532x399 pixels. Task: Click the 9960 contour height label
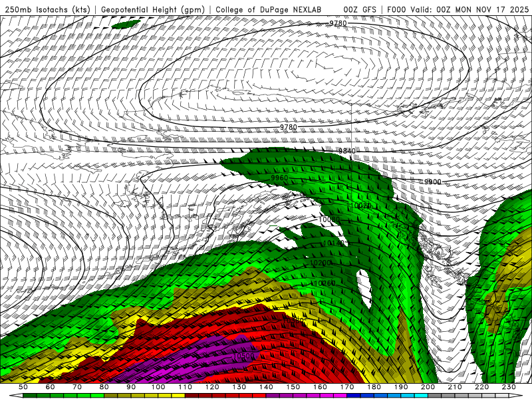(279, 178)
